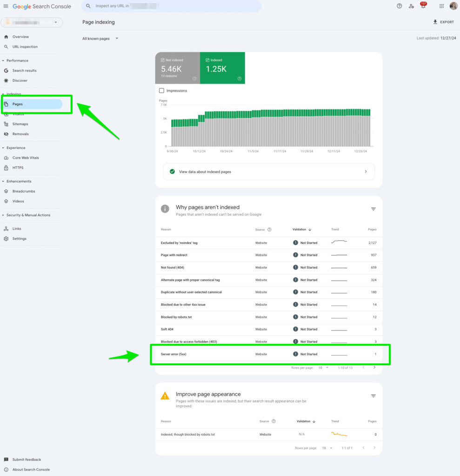Open the Google apps grid
This screenshot has width=460, height=476.
click(x=441, y=6)
